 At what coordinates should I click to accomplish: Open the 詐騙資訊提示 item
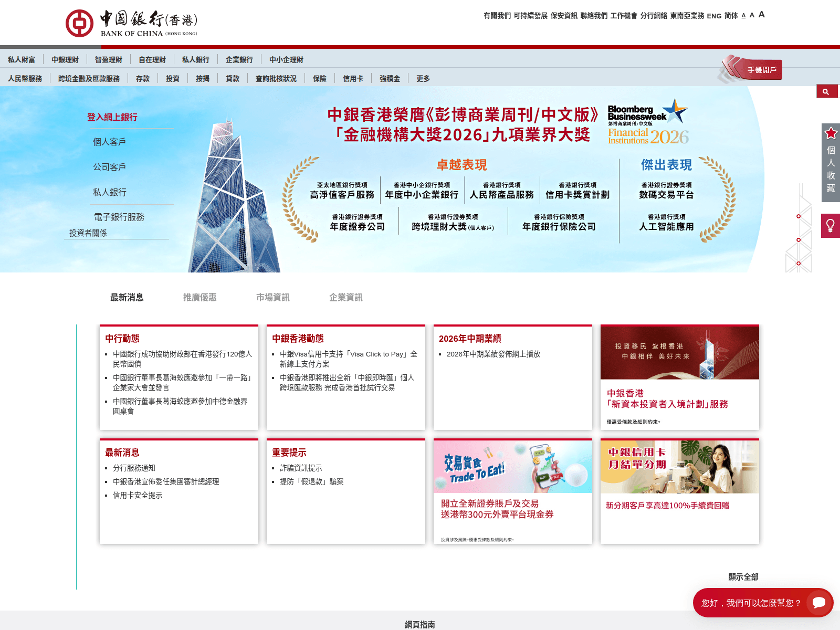pyautogui.click(x=301, y=468)
